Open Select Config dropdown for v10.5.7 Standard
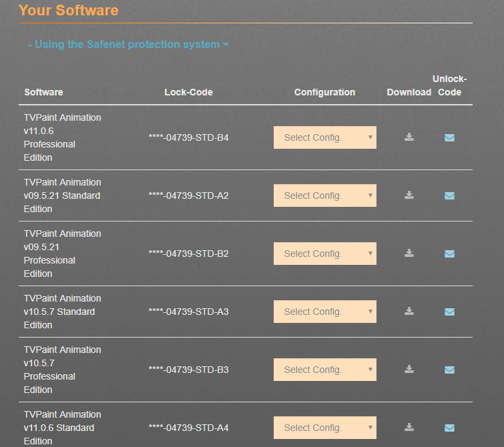504x447 pixels. 325,312
